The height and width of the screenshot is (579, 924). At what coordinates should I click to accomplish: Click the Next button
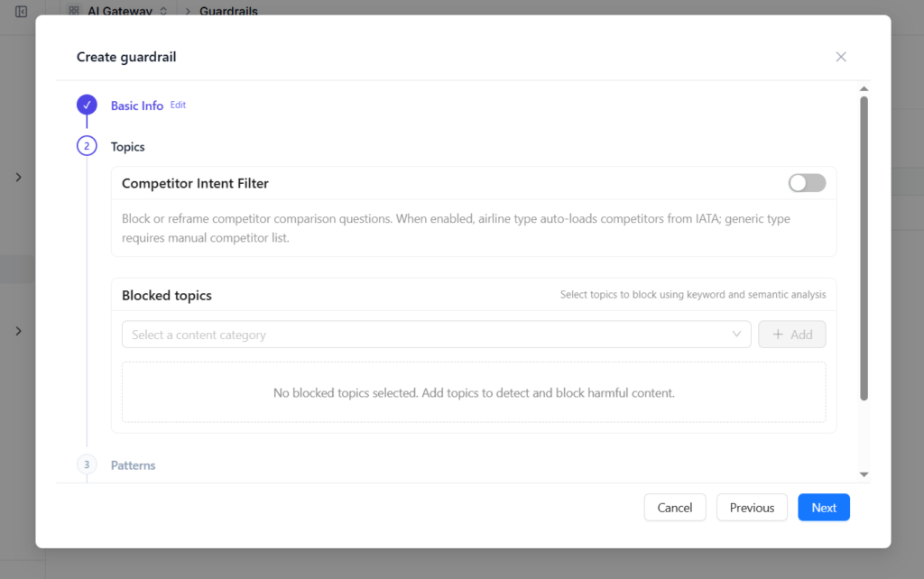coord(823,507)
